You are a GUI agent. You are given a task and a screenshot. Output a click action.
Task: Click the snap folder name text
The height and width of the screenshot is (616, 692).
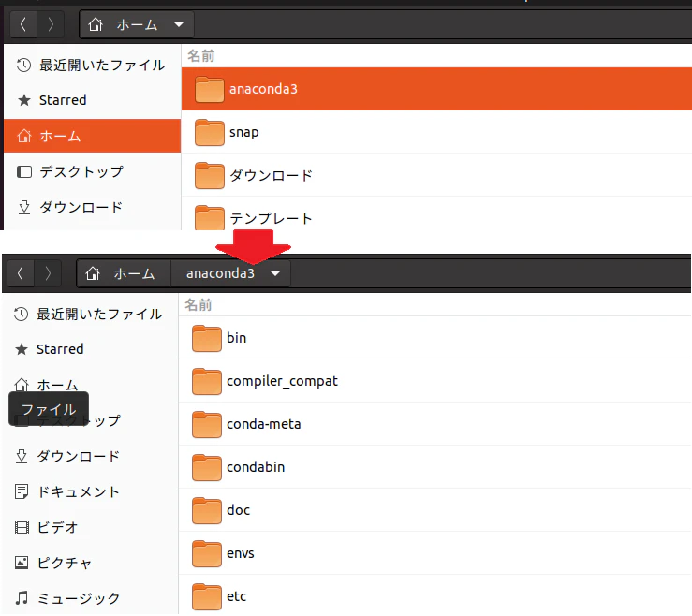pos(244,132)
